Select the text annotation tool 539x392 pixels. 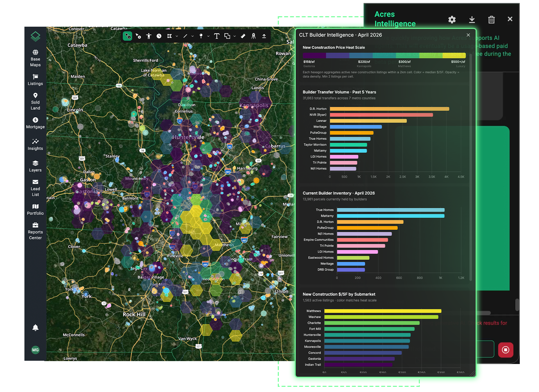[217, 36]
